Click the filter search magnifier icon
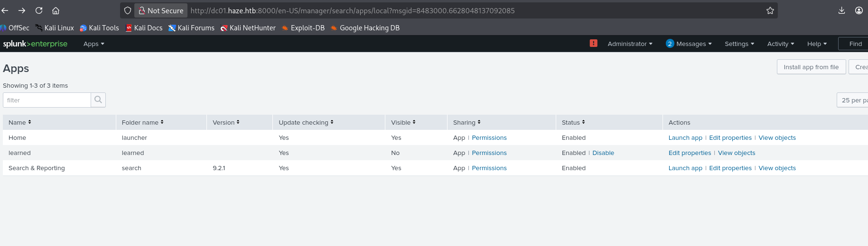The width and height of the screenshot is (868, 246). coord(98,100)
